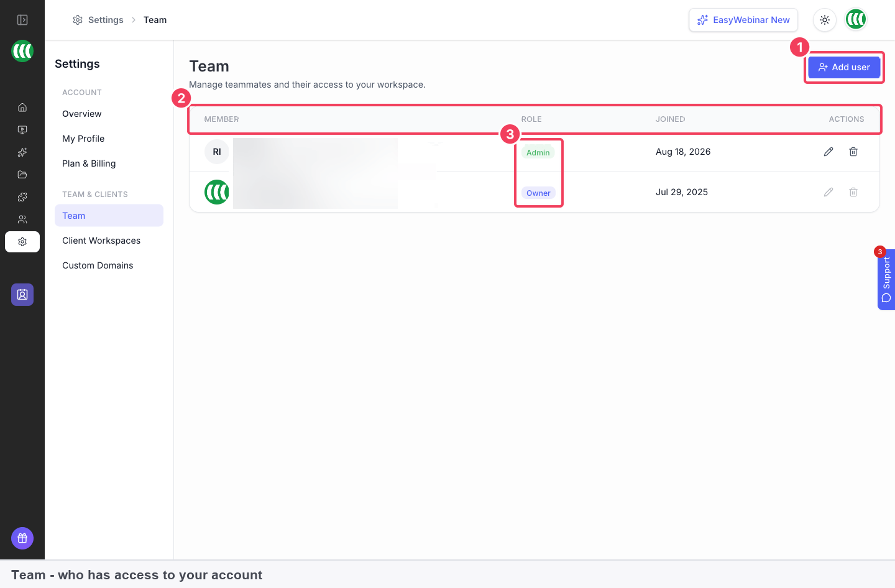This screenshot has width=895, height=588.
Task: Click the Team breadcrumb text
Action: pyautogui.click(x=155, y=20)
